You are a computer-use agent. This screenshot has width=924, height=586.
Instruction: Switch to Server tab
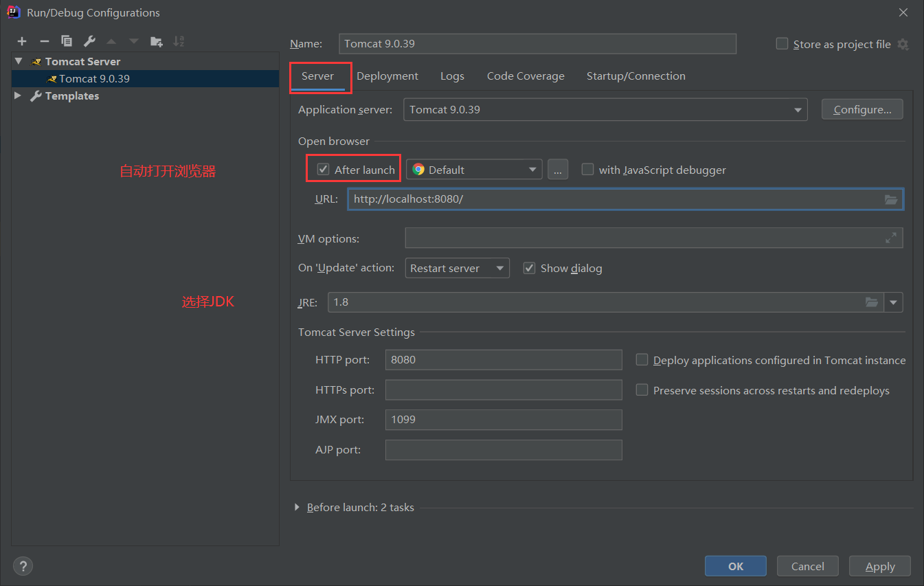317,76
